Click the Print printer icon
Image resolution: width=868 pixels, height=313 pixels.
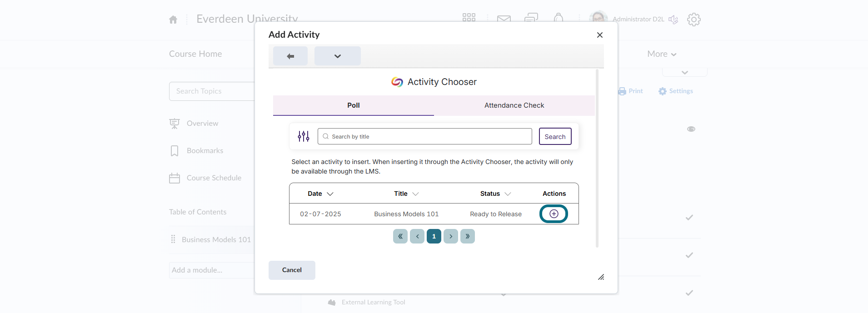tap(622, 91)
